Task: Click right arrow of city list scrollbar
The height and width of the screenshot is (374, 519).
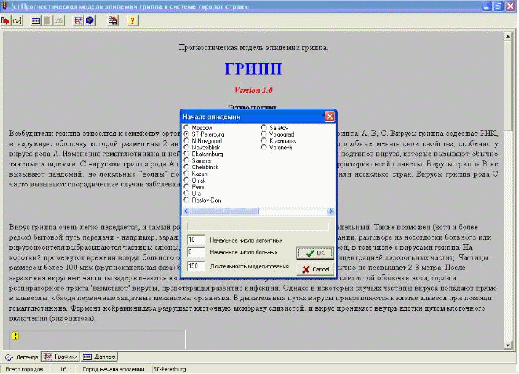Action: tap(330, 211)
